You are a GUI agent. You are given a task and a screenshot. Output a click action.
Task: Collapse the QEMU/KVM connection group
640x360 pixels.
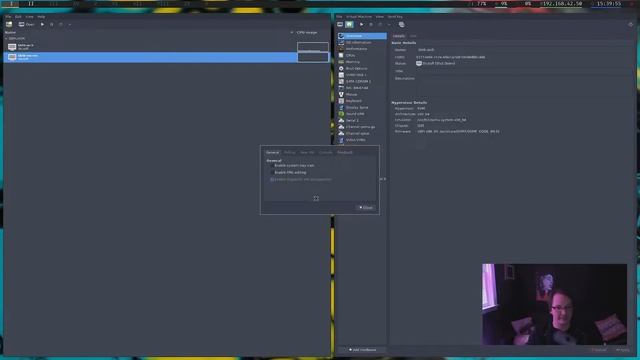[x=6, y=38]
